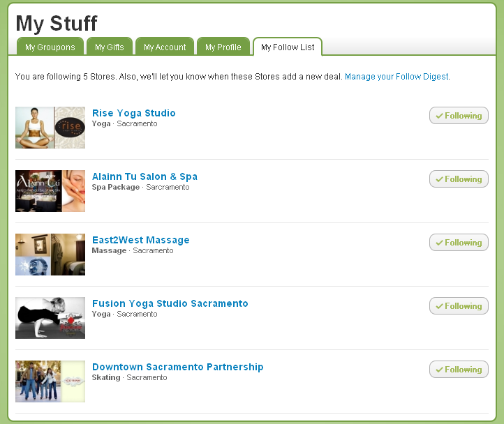Click the Rise Yoga Studio thumbnail image
The image size is (504, 424).
[50, 128]
